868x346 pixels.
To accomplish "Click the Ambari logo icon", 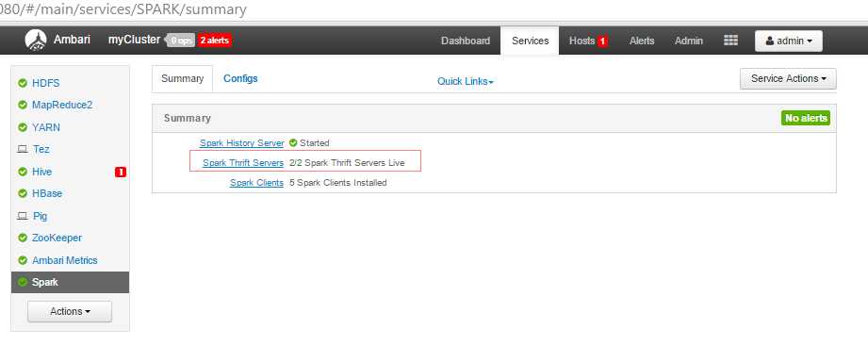I will [36, 40].
